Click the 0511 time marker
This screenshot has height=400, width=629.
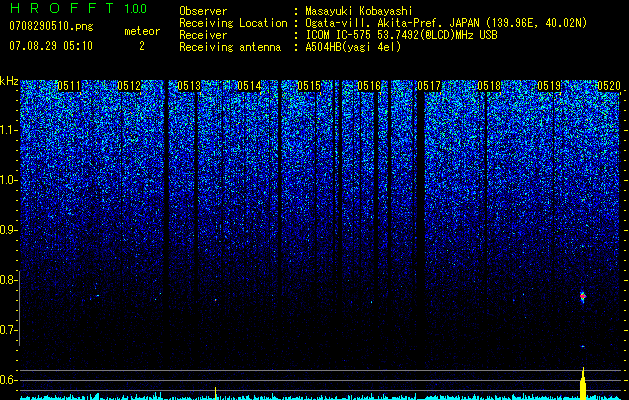point(69,86)
